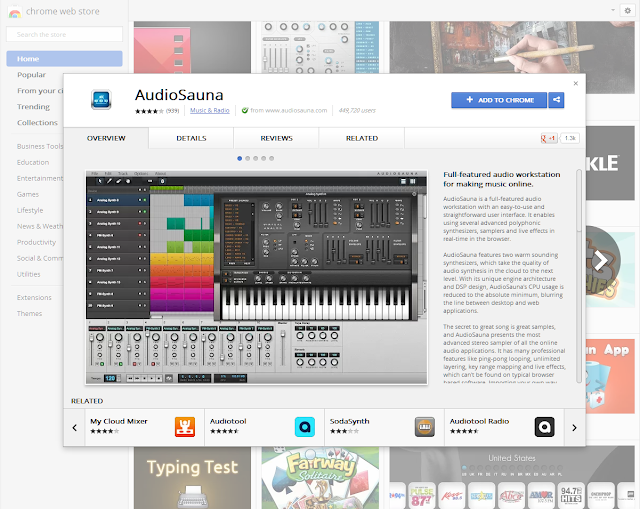This screenshot has height=509, width=640.
Task: Open the SodaSynth app icon
Action: [x=424, y=427]
